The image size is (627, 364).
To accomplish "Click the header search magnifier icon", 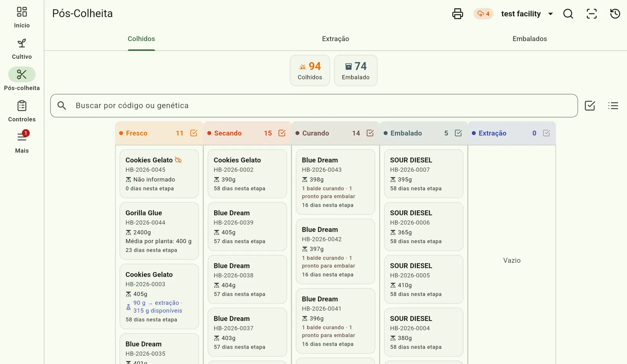I will click(x=568, y=14).
